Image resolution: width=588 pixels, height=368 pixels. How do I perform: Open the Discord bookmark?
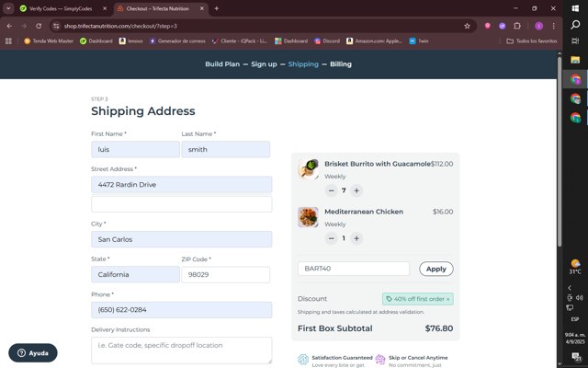tap(327, 40)
